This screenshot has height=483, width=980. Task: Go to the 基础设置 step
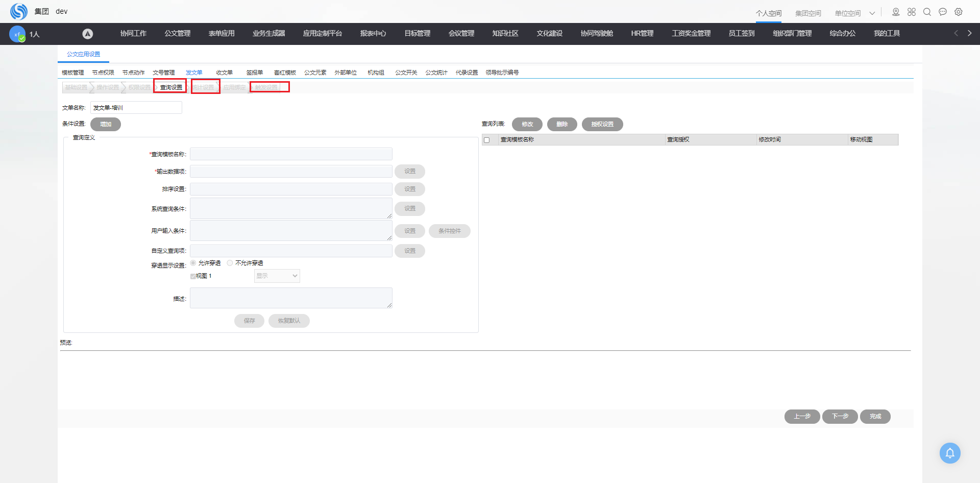tap(76, 87)
